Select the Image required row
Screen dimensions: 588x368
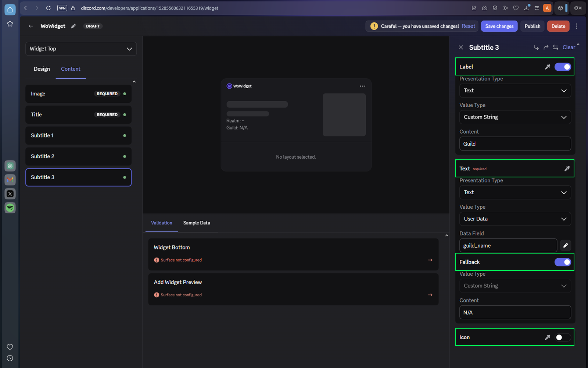point(78,94)
